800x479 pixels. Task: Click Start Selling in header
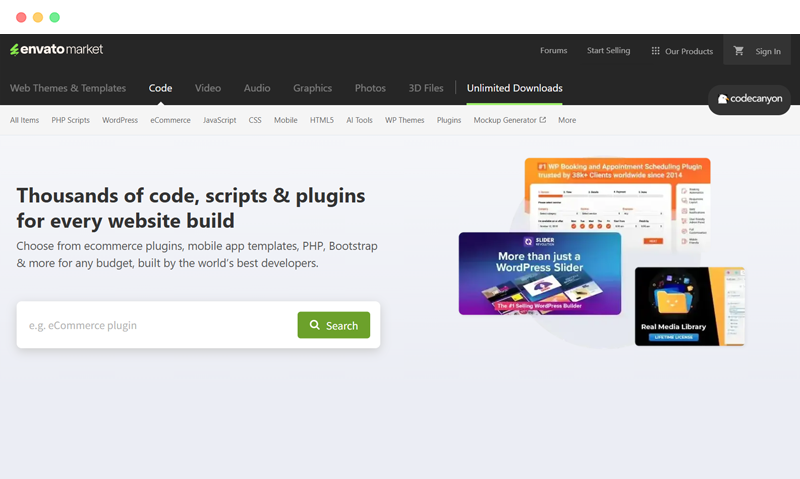(608, 51)
